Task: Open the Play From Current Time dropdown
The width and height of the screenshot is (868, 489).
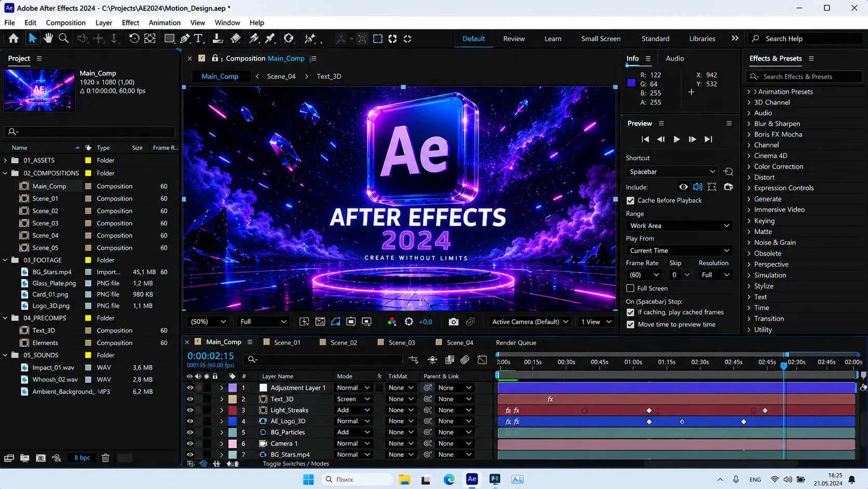Action: 679,250
